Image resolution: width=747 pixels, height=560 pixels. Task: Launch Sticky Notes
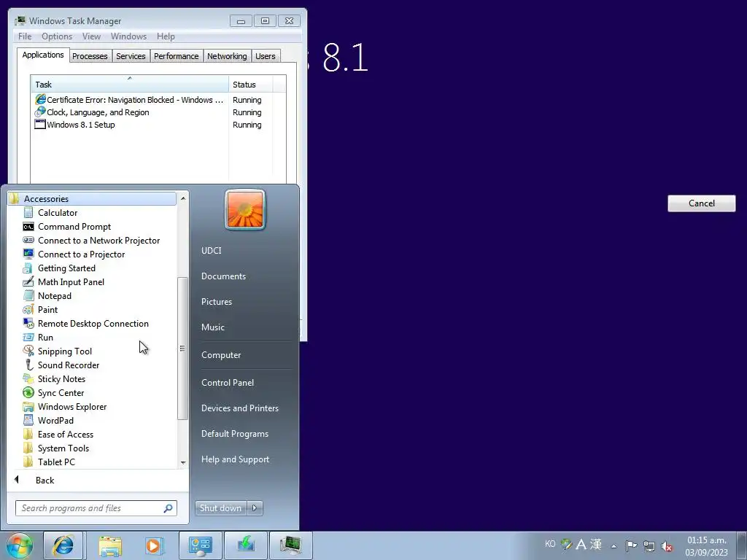61,378
